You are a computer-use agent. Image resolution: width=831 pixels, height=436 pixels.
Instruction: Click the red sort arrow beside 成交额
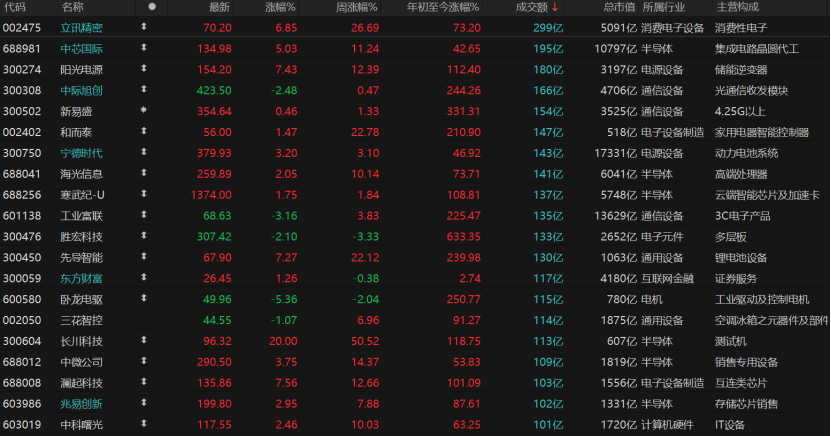click(555, 7)
